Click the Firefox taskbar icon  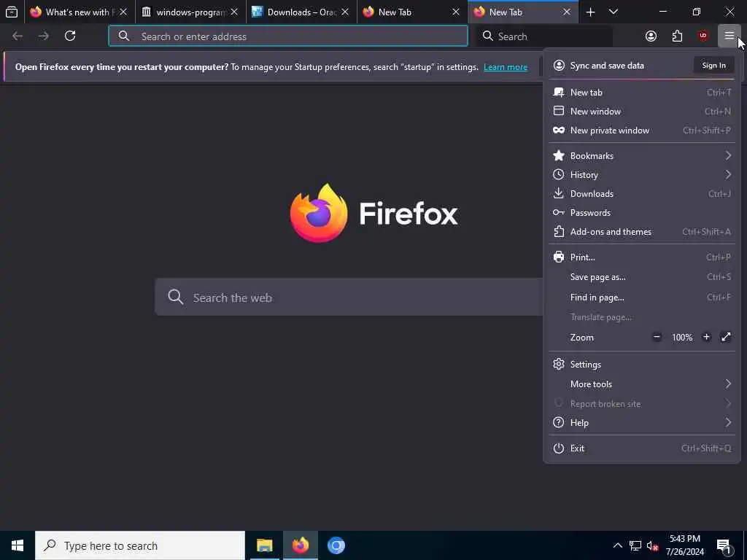[300, 545]
